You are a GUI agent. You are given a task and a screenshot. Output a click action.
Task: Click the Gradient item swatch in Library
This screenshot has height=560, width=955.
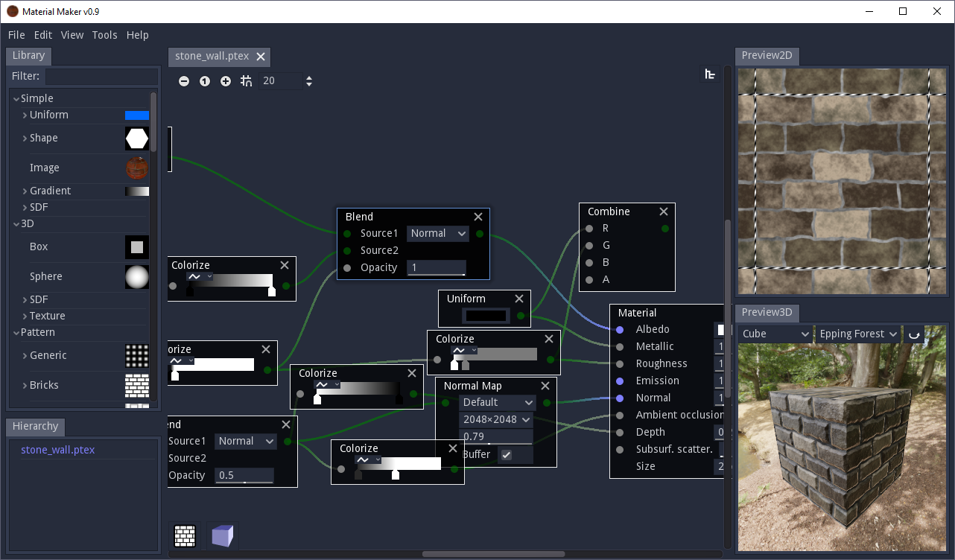tap(137, 191)
